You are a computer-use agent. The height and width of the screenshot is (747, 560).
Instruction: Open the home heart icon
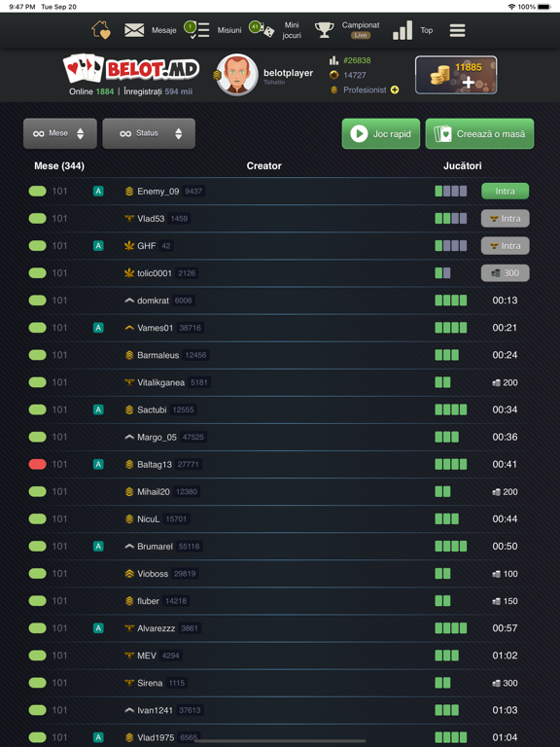(101, 30)
